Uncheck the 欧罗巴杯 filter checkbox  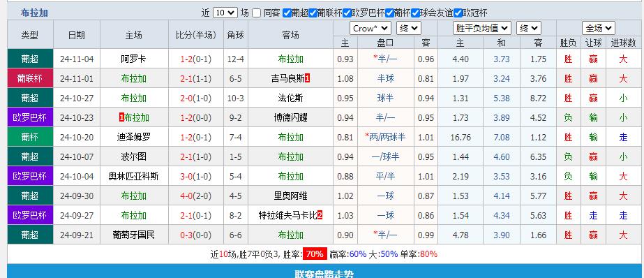coord(347,13)
